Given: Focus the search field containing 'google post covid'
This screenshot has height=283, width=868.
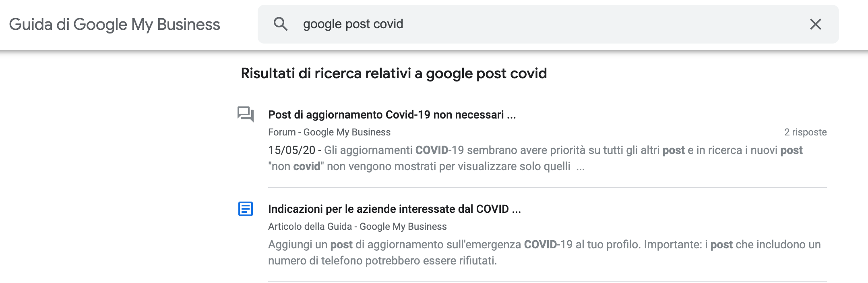Looking at the screenshot, I should pyautogui.click(x=353, y=24).
